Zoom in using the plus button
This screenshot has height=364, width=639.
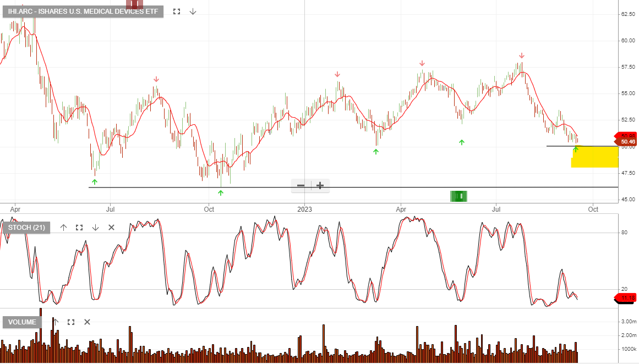click(319, 186)
